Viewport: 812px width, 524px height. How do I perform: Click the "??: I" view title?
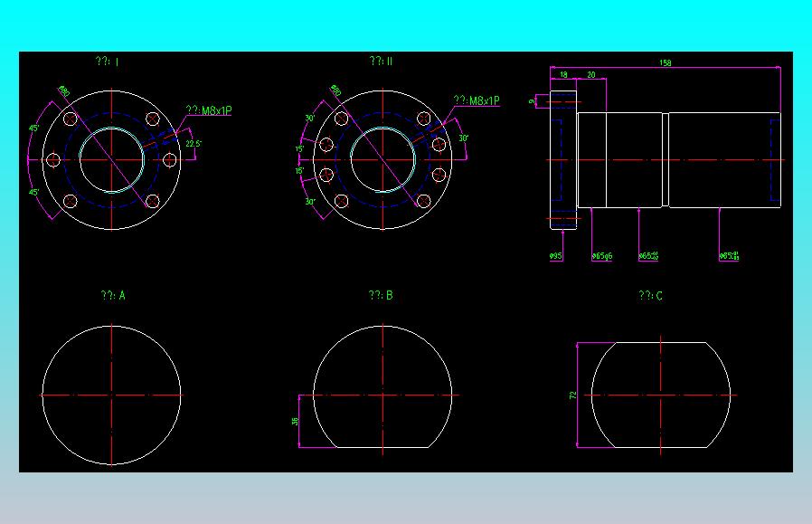[108, 62]
